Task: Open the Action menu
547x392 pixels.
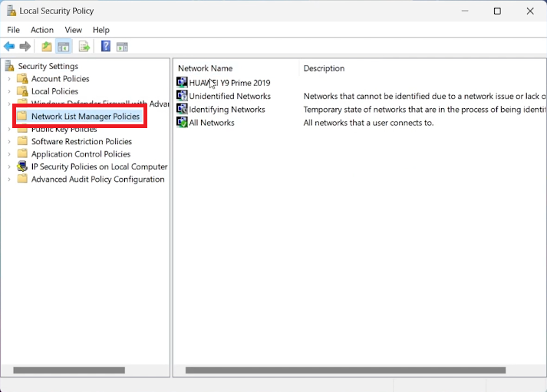Action: pyautogui.click(x=42, y=30)
